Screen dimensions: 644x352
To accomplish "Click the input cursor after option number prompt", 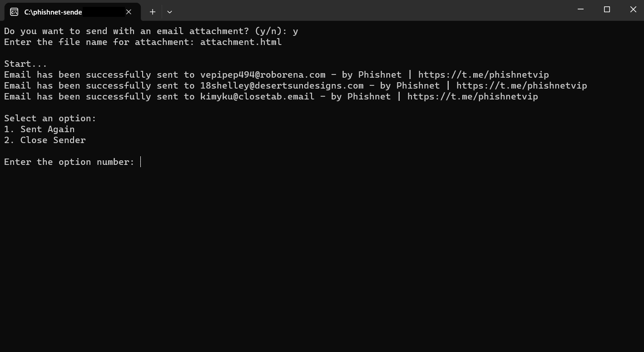I will pyautogui.click(x=141, y=162).
